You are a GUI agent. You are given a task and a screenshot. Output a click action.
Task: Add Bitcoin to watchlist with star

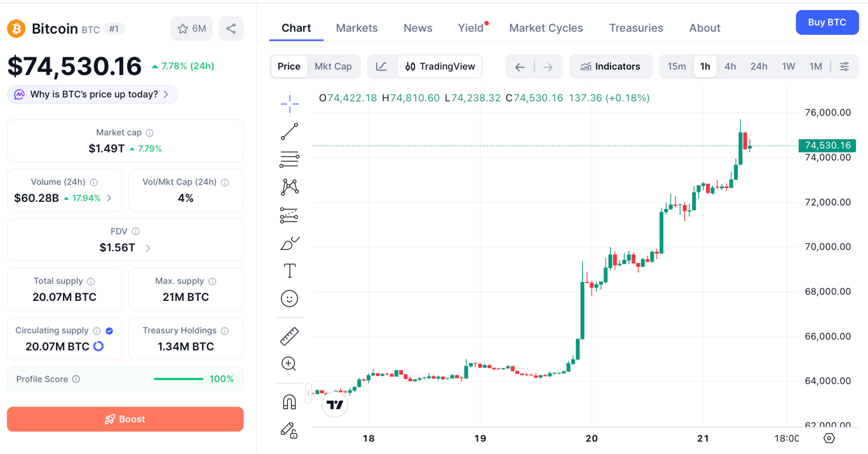click(192, 29)
